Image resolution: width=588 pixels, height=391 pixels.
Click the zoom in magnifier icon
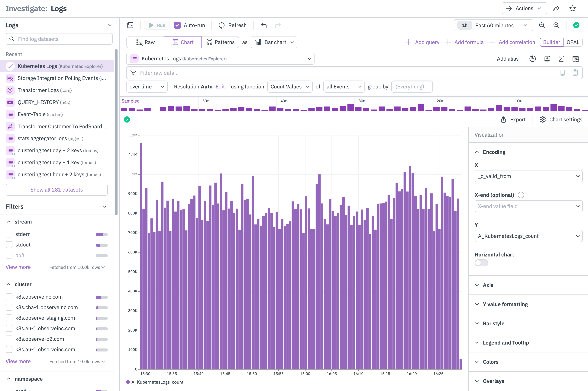556,25
